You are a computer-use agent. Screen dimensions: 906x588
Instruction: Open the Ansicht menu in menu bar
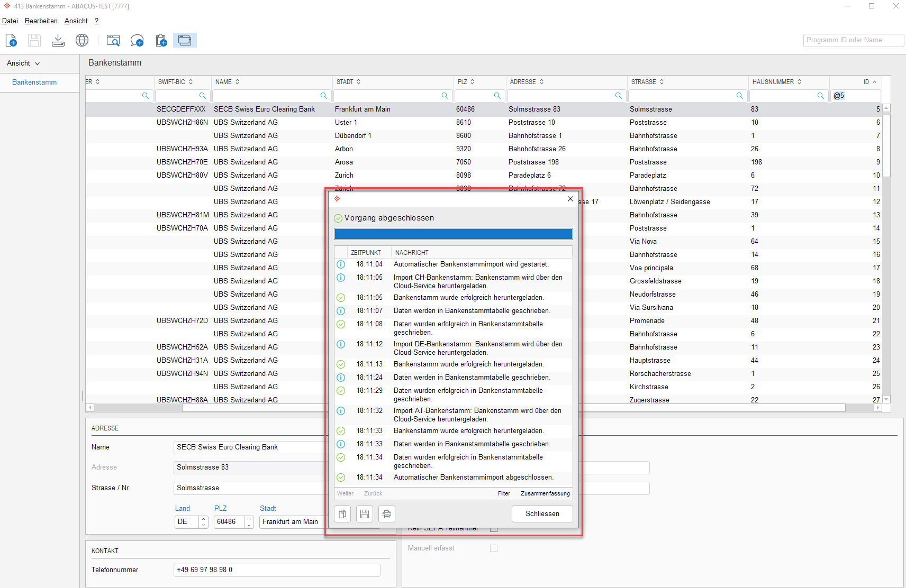[x=76, y=21]
